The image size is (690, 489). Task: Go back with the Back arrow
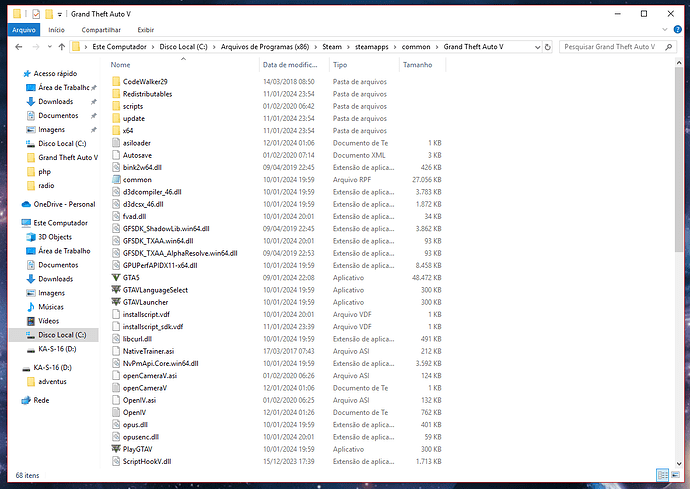tap(18, 47)
